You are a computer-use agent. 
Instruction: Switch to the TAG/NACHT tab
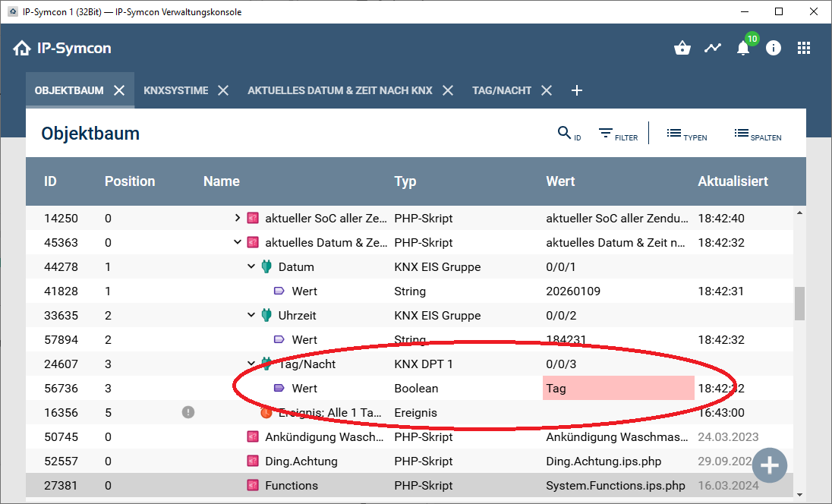tap(501, 90)
